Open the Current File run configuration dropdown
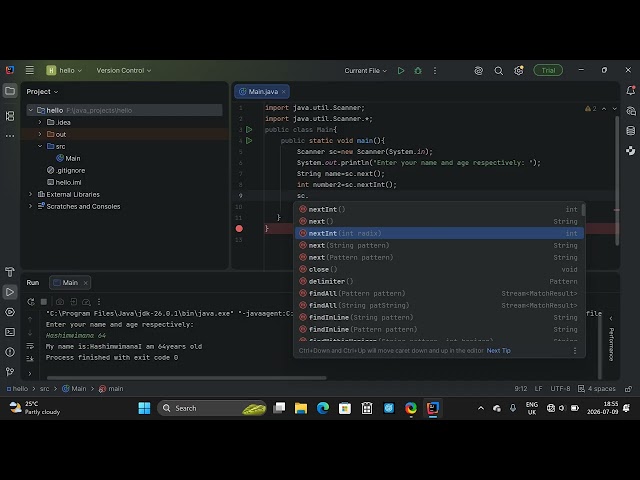 point(365,71)
